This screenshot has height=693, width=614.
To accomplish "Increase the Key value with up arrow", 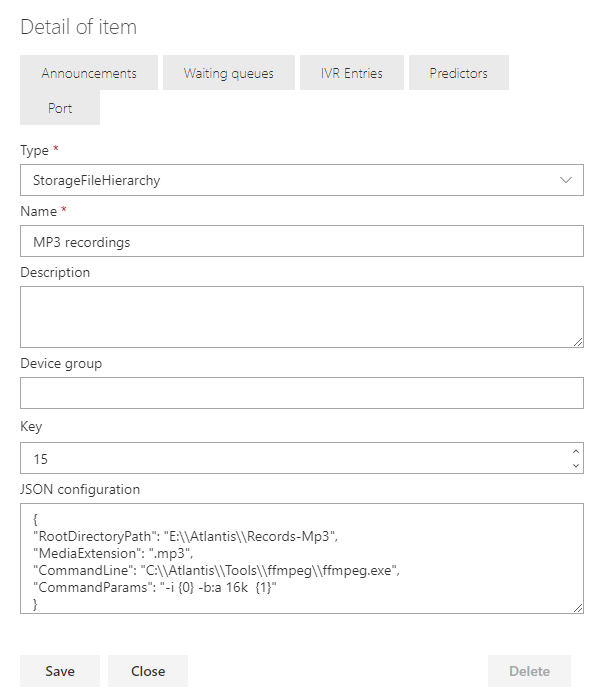I will tap(576, 451).
